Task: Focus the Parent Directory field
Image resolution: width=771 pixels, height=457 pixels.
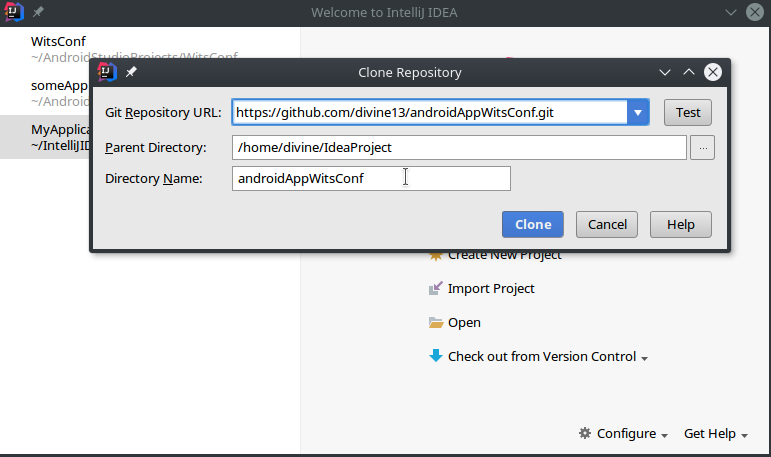Action: point(459,148)
